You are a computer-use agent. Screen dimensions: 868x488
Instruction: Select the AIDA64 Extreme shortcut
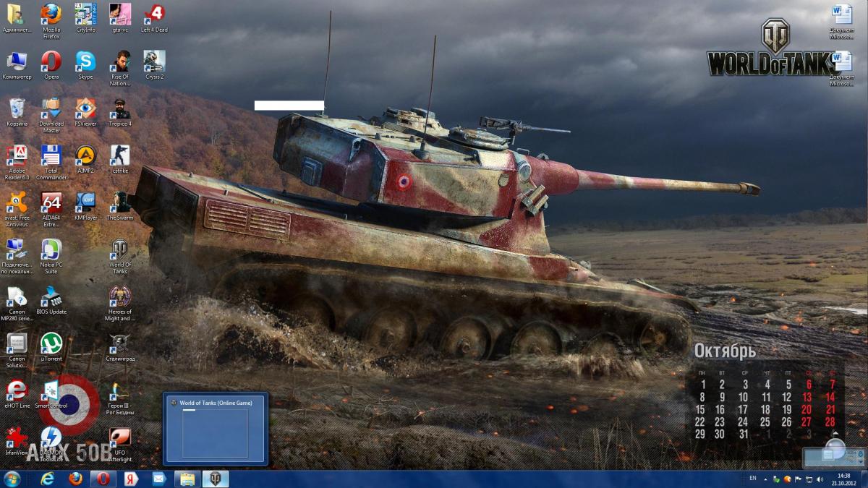coord(51,209)
